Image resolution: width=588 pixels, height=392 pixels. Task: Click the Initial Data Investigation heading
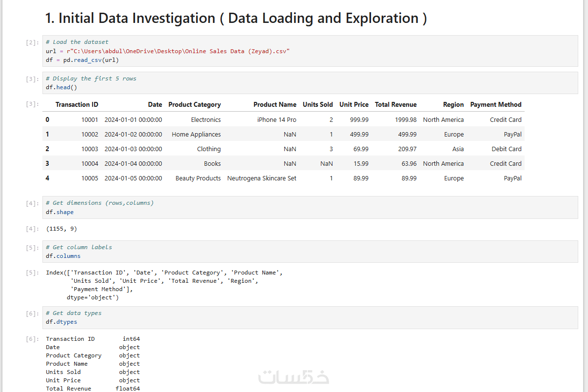[x=236, y=18]
